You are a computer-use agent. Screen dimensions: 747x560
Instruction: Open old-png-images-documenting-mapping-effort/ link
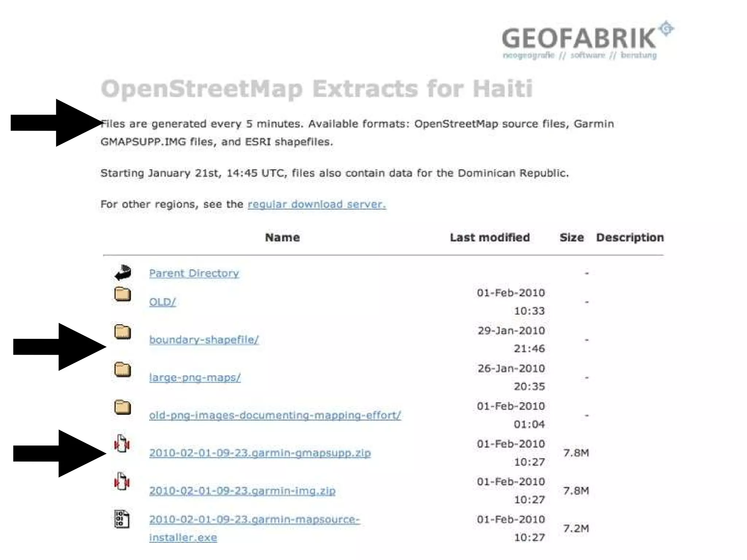275,416
